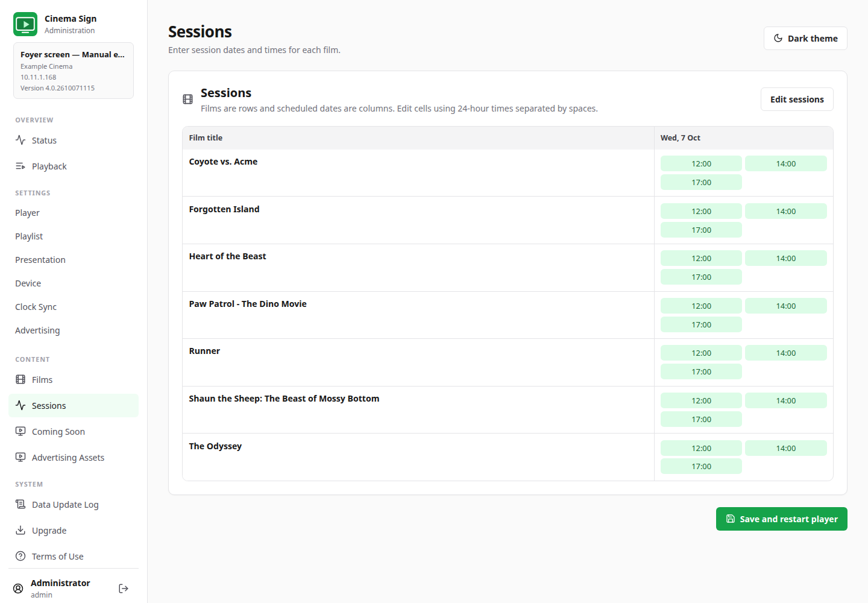
Task: Open Clock Sync settings
Action: pos(74,307)
